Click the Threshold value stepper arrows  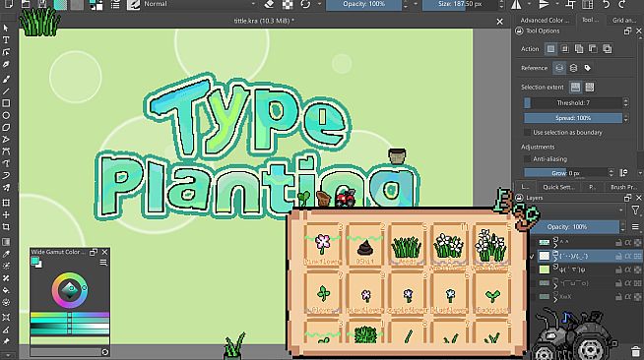[625, 103]
